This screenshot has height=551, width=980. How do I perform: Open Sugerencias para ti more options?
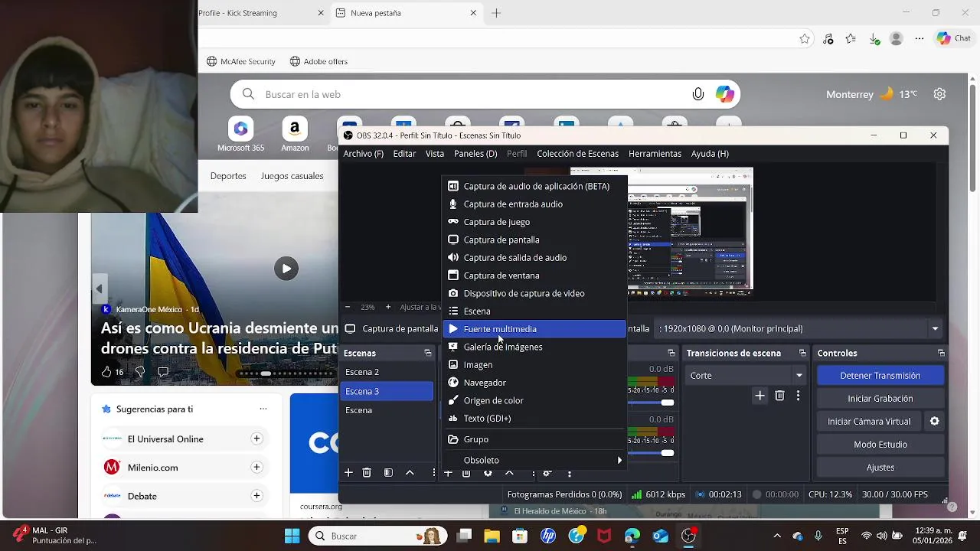[x=263, y=409]
